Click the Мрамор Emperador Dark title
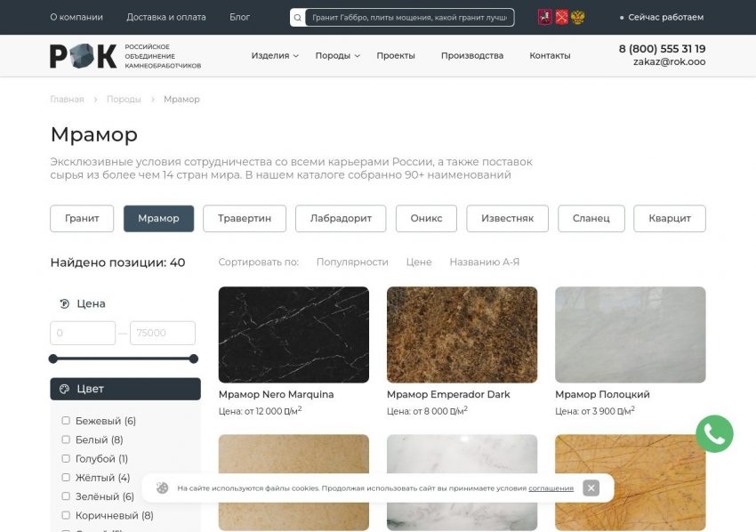 (x=448, y=394)
